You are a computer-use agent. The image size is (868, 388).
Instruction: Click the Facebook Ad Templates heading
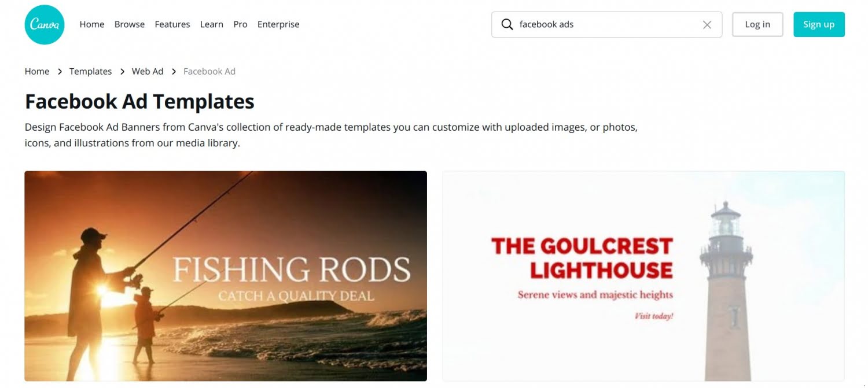(139, 101)
